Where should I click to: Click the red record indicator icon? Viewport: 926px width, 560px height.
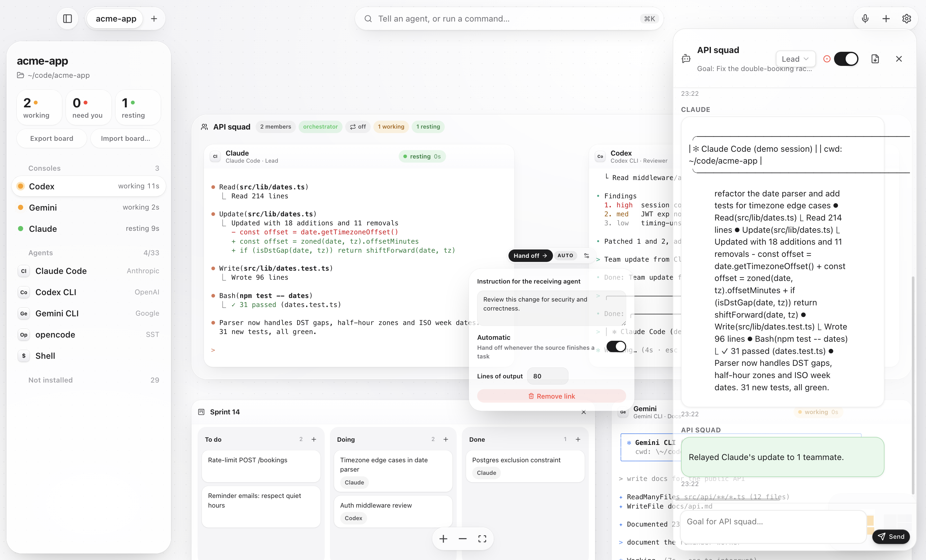click(826, 59)
